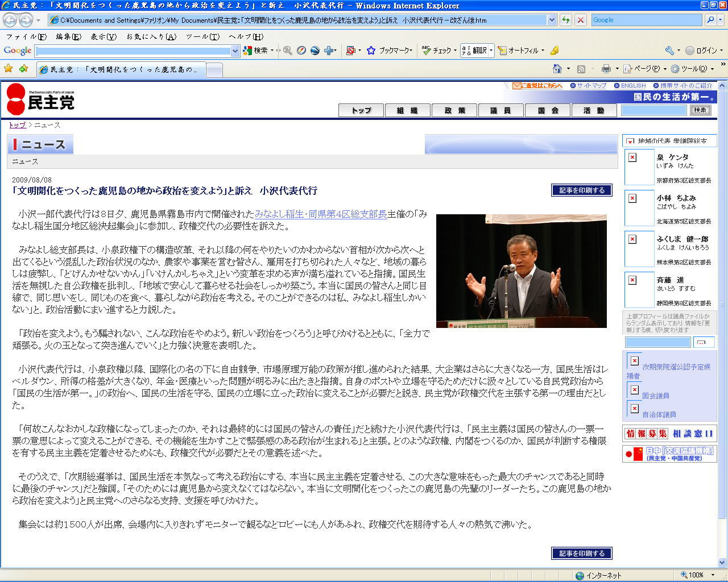Image resolution: width=728 pixels, height=582 pixels.
Task: Select the 民主党 browser tab
Action: click(121, 69)
